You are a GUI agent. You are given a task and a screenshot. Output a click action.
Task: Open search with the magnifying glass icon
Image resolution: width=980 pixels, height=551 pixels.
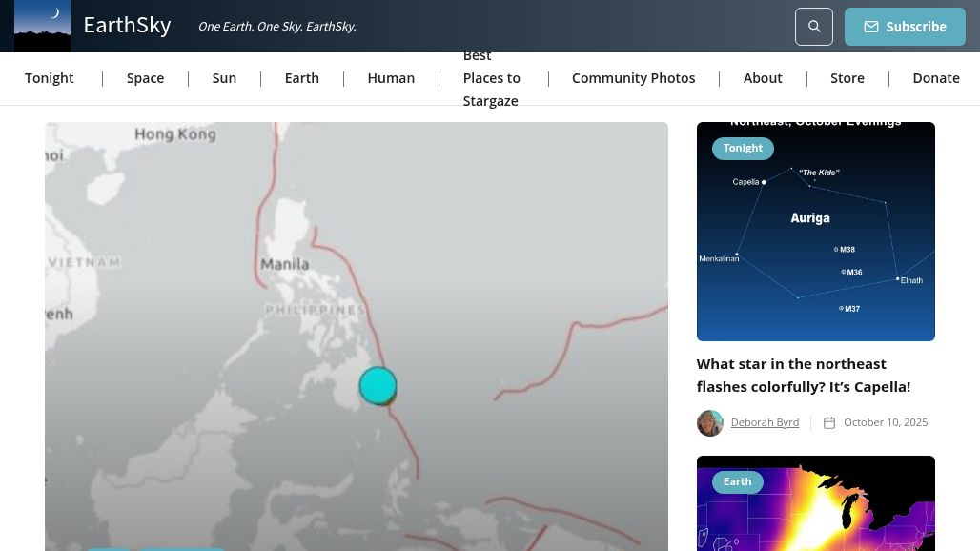814,27
